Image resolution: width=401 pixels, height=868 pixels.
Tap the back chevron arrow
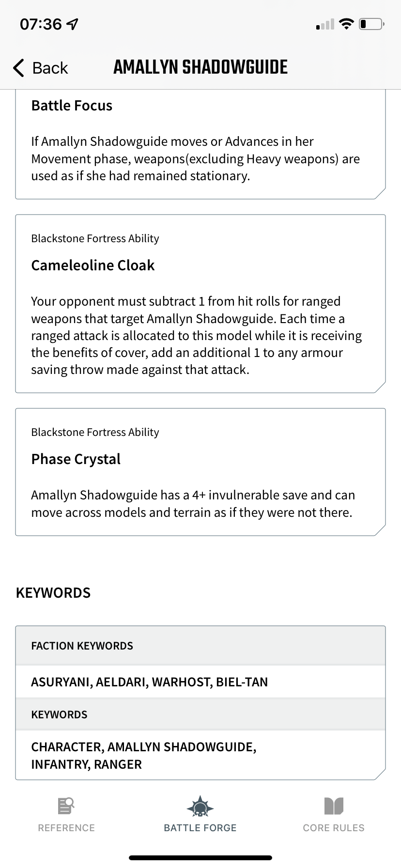click(18, 68)
